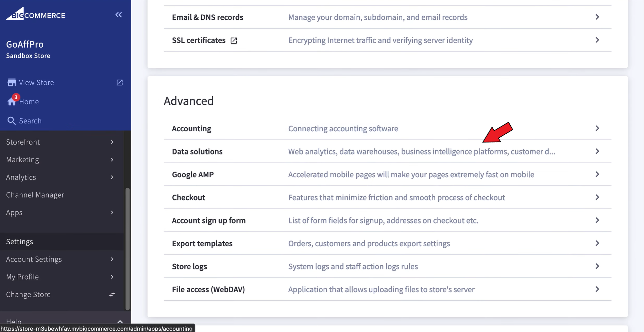Click the View Store storefront icon

(x=12, y=83)
